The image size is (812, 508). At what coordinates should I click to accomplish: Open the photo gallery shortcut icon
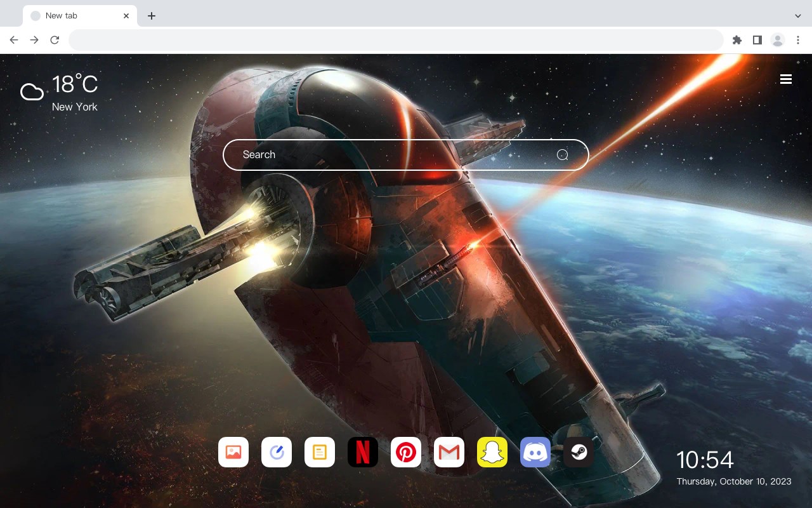click(233, 452)
